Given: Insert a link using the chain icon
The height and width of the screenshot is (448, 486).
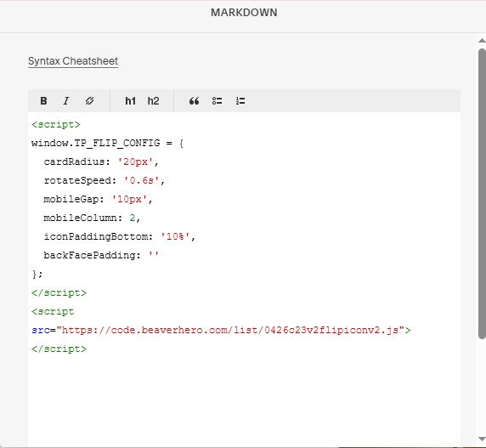Looking at the screenshot, I should tap(89, 101).
